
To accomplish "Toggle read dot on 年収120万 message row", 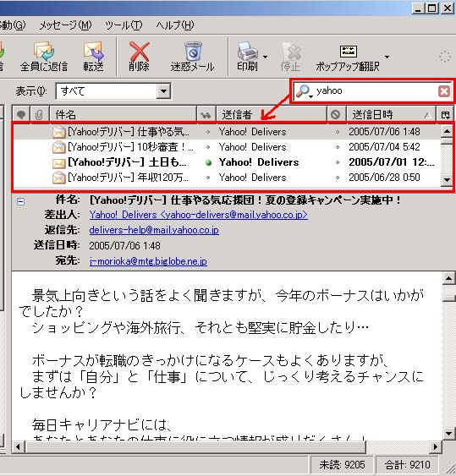I will click(208, 178).
